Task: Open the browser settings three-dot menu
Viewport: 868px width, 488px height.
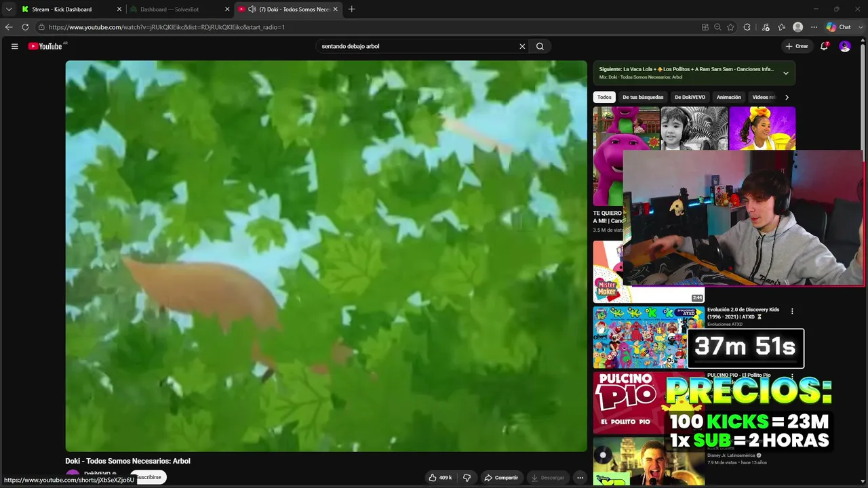Action: 814,27
